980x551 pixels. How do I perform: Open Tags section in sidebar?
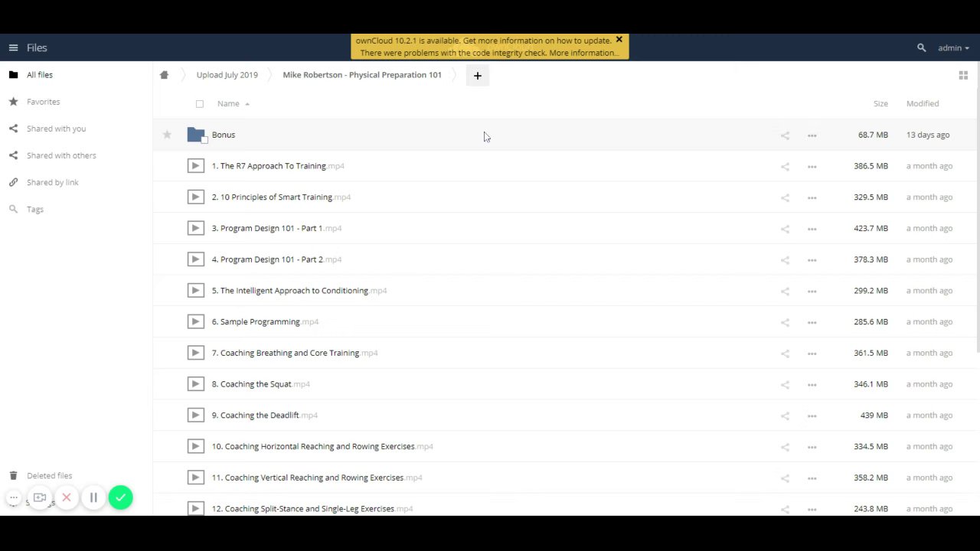[35, 209]
